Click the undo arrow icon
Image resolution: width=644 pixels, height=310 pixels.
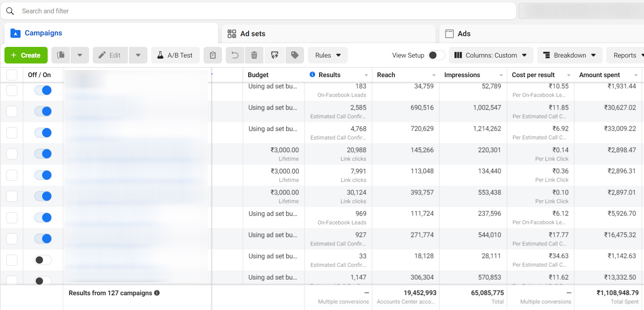pos(235,55)
